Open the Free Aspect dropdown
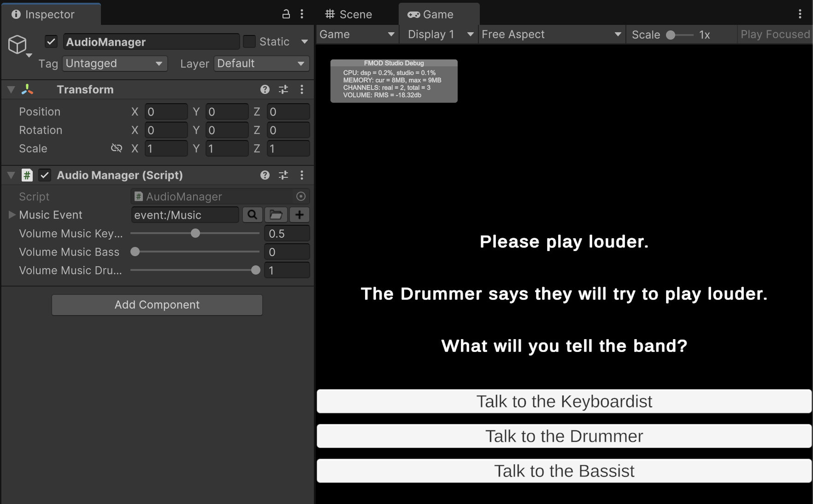The height and width of the screenshot is (504, 813). click(551, 35)
